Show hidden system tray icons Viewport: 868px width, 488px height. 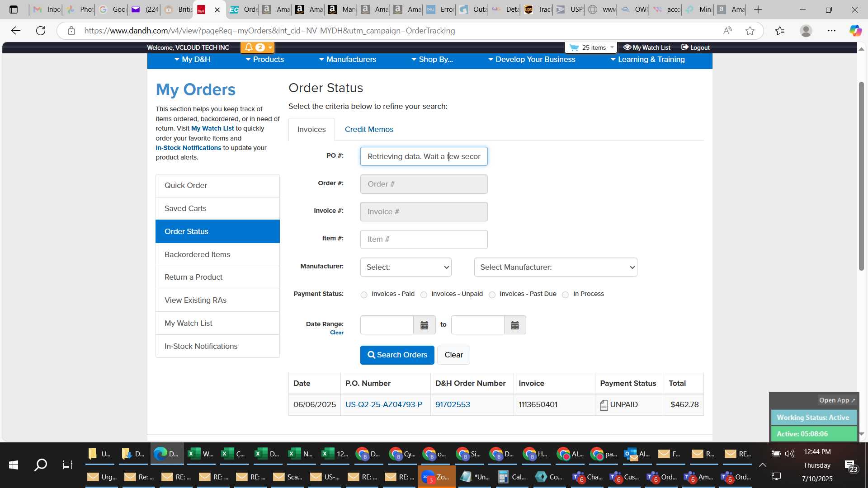click(x=762, y=465)
